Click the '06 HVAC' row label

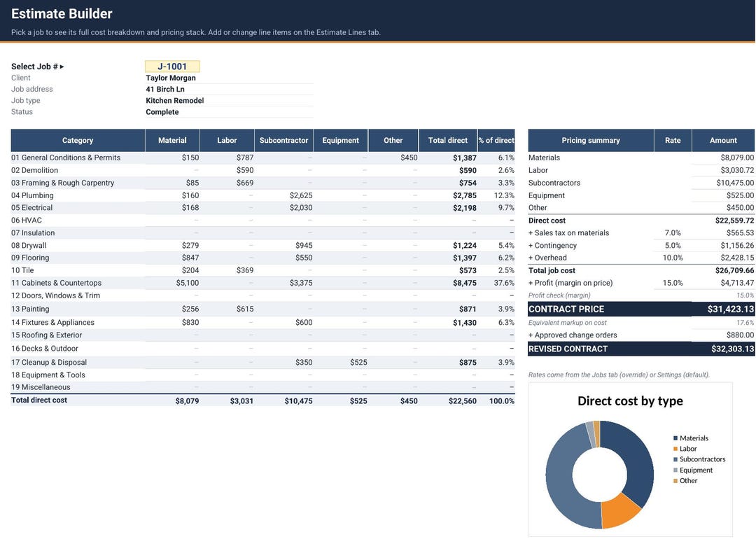click(x=27, y=220)
